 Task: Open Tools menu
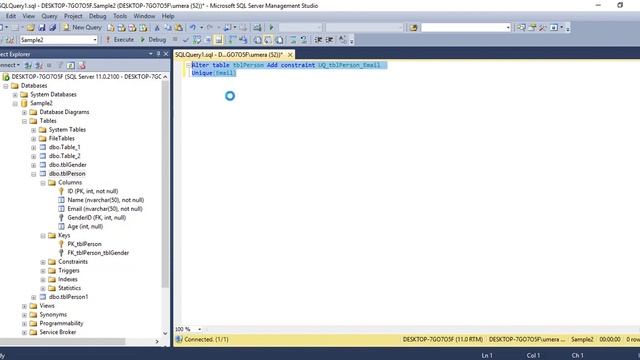120,16
